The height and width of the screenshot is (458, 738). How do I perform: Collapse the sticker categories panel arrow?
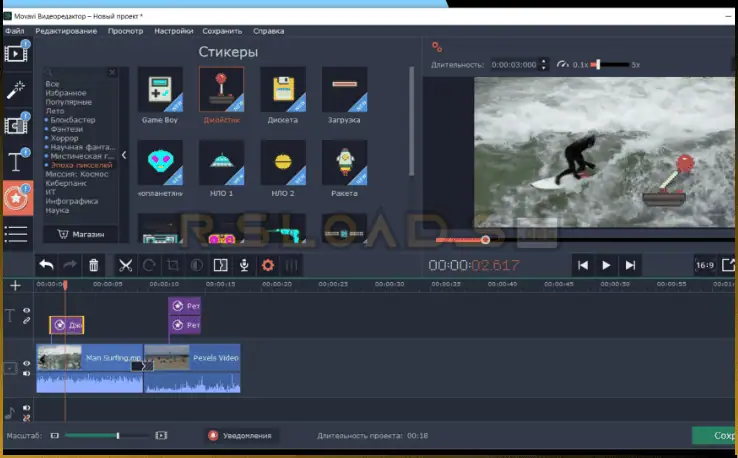(124, 155)
